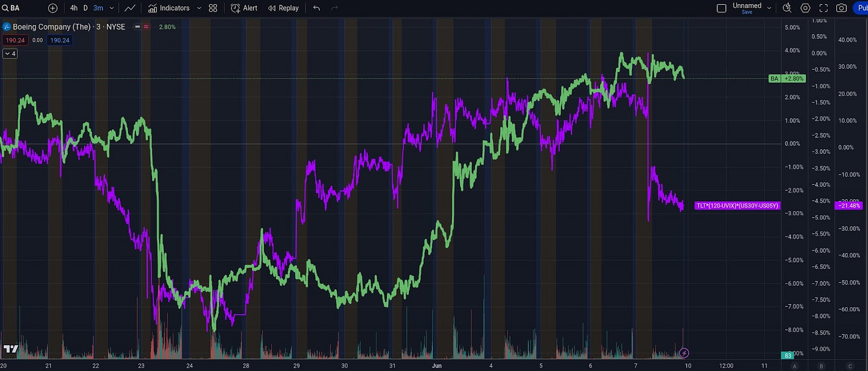Screen dimensions: 868x371
Task: Open the Indicators dialog
Action: point(169,8)
